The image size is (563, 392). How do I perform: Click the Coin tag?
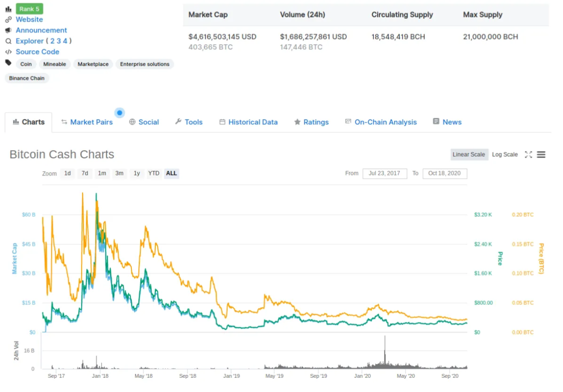coord(26,64)
